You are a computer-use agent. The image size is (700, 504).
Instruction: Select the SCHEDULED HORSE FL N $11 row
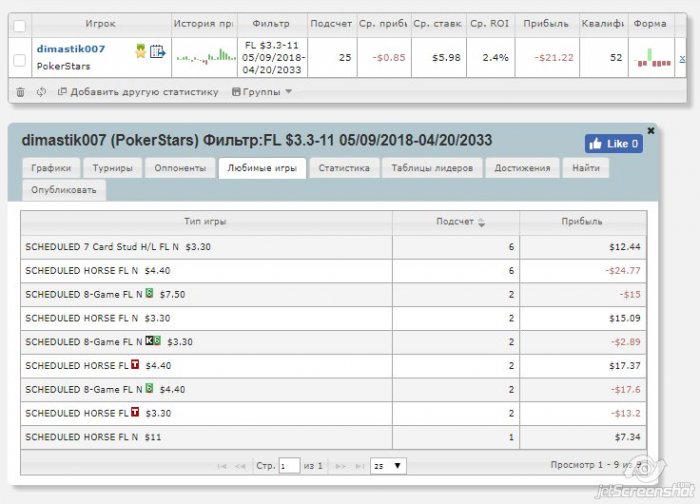click(333, 437)
